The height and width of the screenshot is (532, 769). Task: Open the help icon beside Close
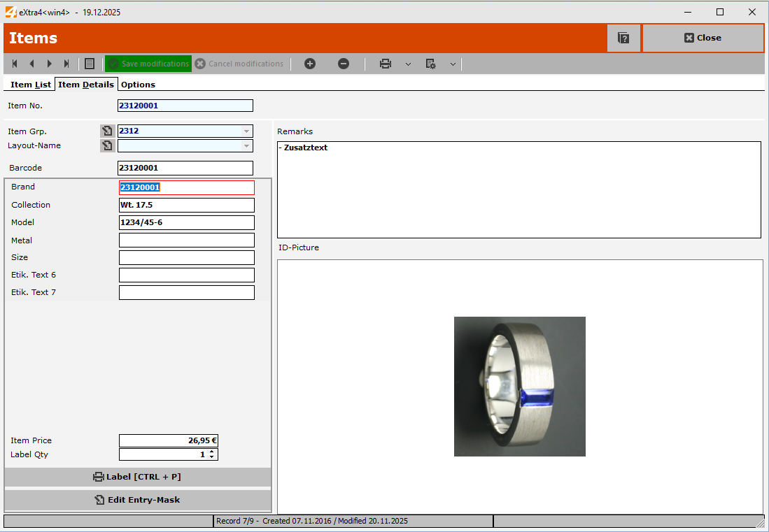623,38
